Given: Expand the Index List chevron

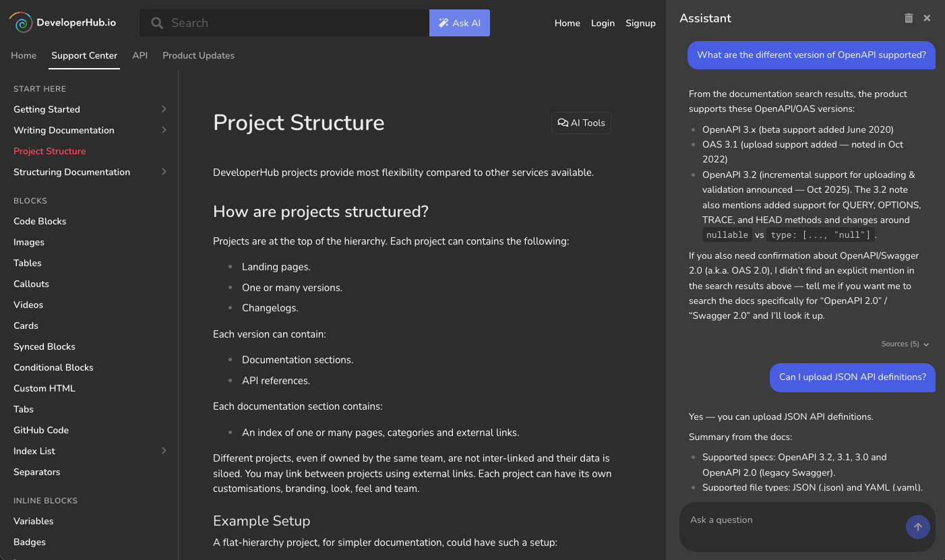Looking at the screenshot, I should [164, 451].
